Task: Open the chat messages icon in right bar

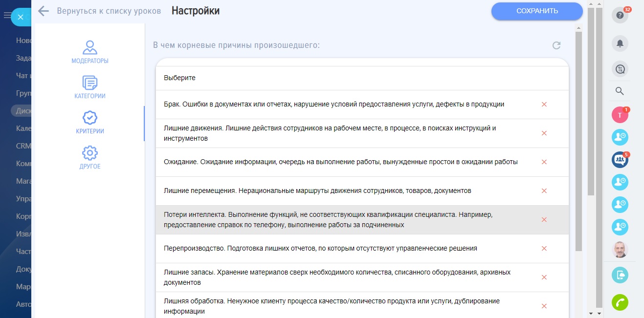Action: tap(620, 69)
